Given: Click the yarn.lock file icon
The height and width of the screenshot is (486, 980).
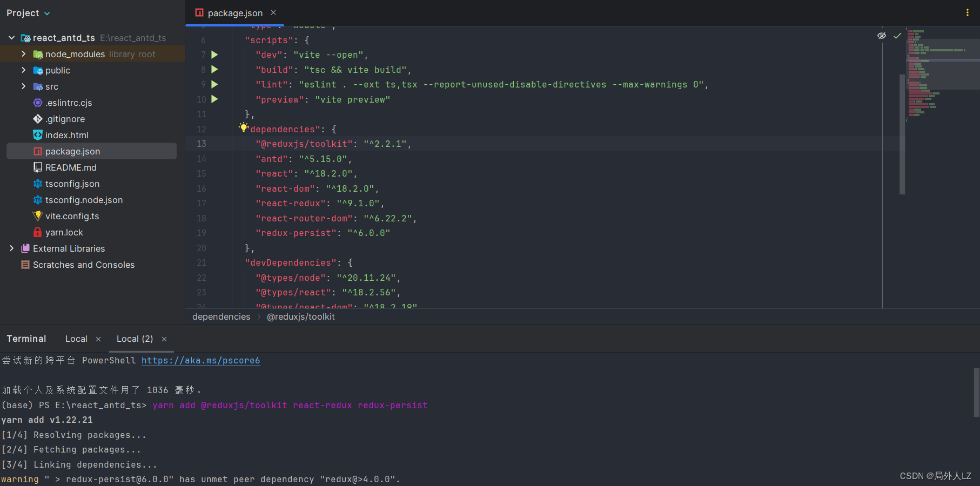Looking at the screenshot, I should point(38,232).
